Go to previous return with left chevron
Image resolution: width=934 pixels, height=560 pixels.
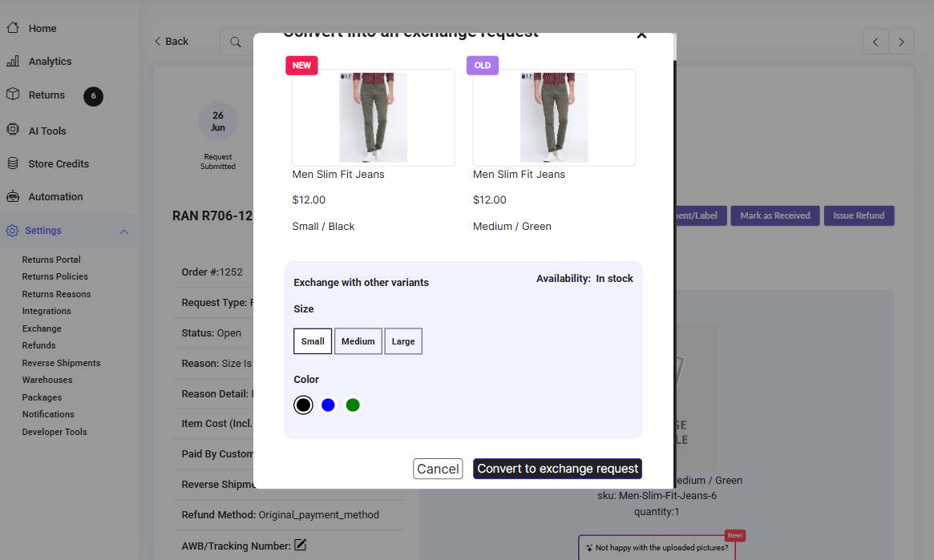[875, 42]
